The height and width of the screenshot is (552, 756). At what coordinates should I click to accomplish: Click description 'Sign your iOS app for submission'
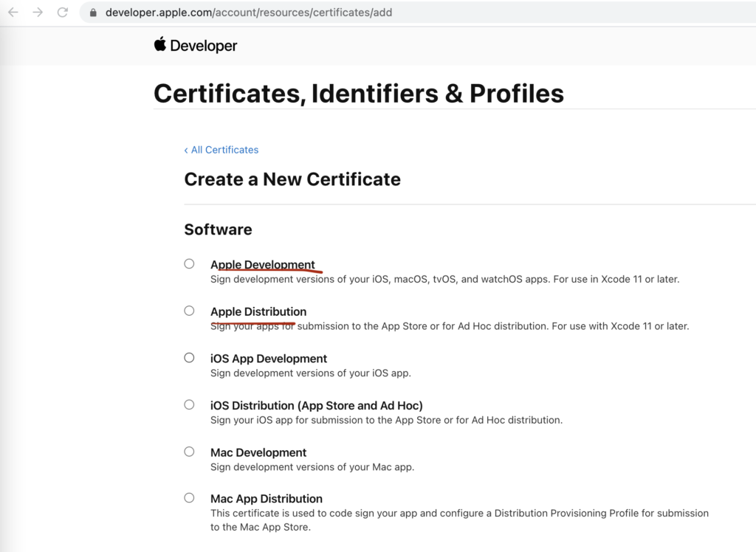pyautogui.click(x=386, y=421)
